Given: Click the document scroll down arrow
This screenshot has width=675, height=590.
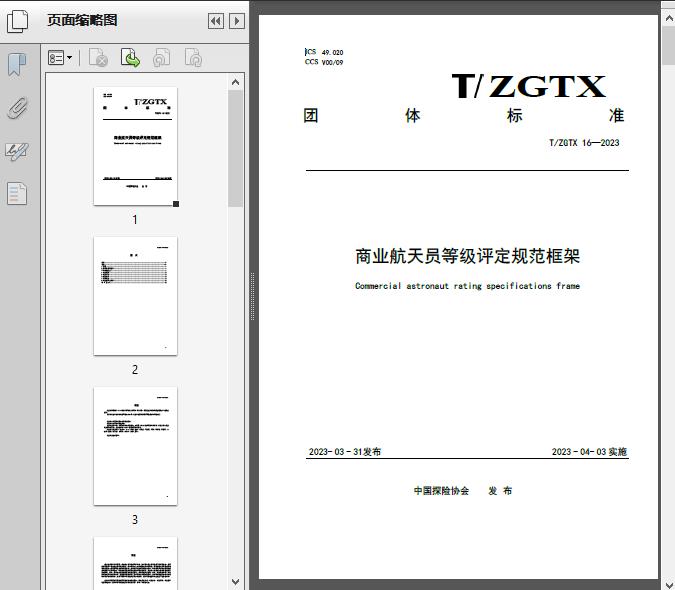Looking at the screenshot, I should point(669,584).
